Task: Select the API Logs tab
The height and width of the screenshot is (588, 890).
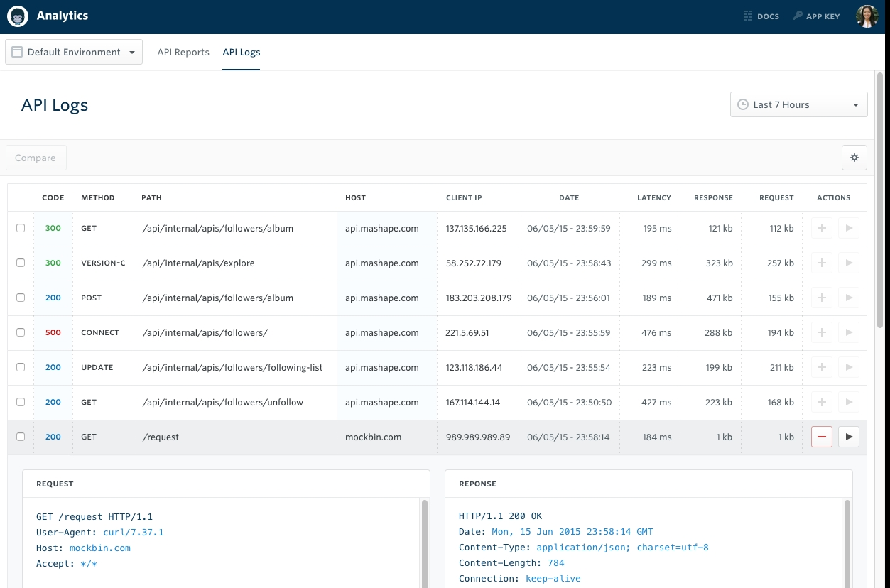Action: (241, 52)
